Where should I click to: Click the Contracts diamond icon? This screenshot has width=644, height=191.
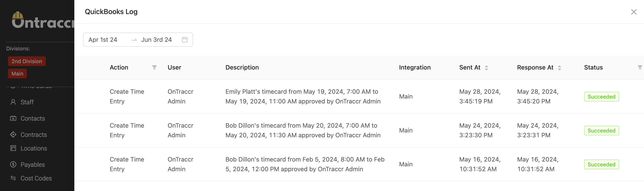coord(13,134)
